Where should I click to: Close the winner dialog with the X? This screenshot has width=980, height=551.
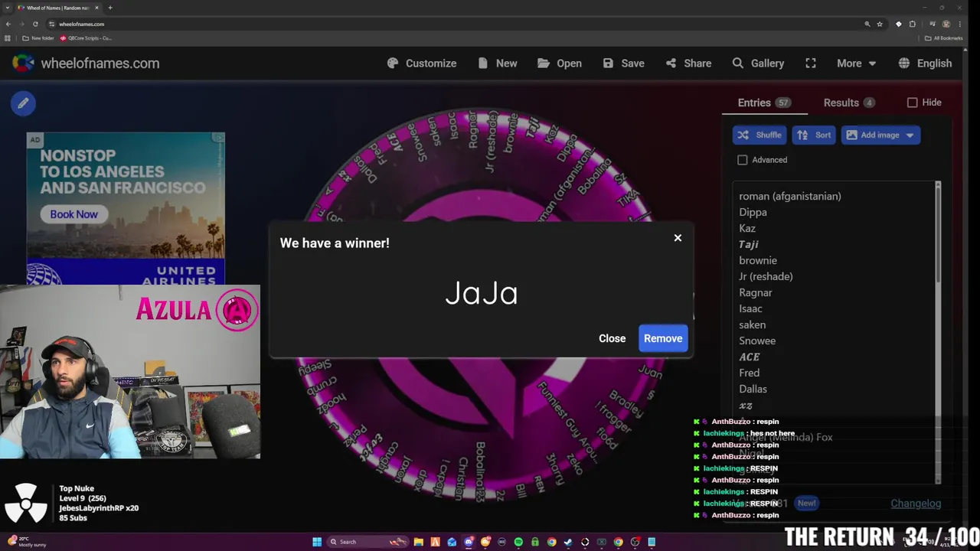[x=678, y=238]
